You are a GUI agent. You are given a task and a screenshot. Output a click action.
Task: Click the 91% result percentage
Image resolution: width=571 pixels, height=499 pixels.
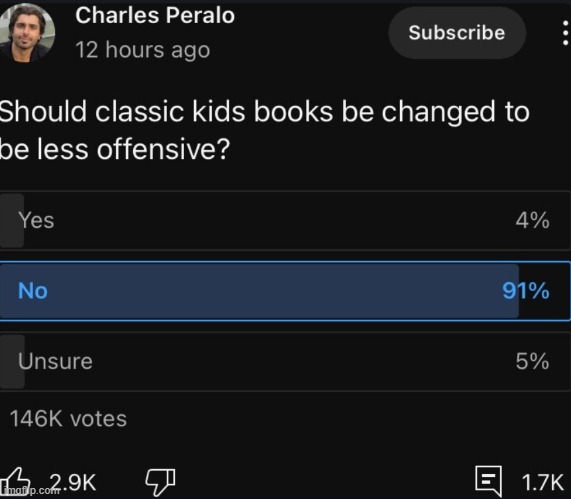tap(525, 291)
